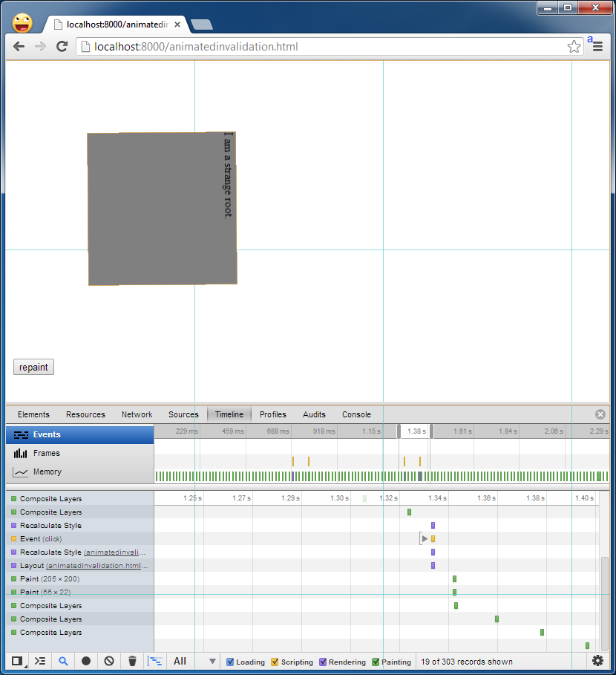616x675 pixels.
Task: Toggle glue asynchronous events mode icon
Action: click(x=155, y=661)
